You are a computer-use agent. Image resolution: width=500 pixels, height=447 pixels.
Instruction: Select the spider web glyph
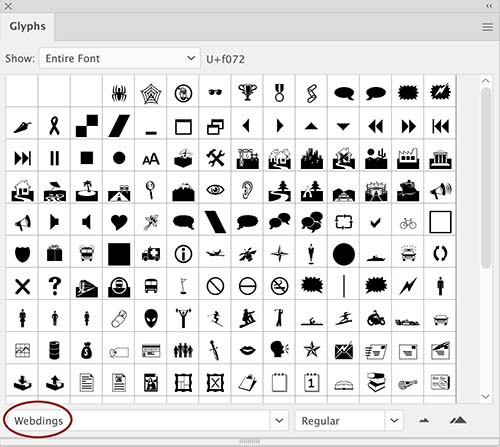tap(151, 93)
